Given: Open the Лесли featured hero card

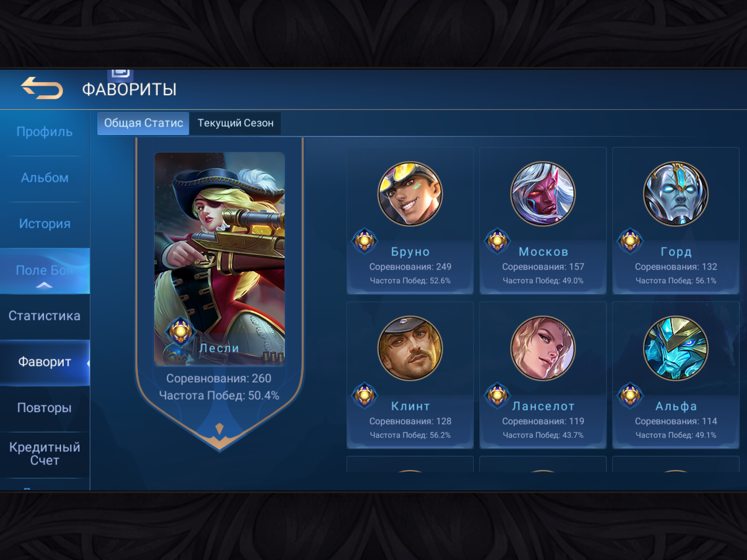Looking at the screenshot, I should [219, 259].
